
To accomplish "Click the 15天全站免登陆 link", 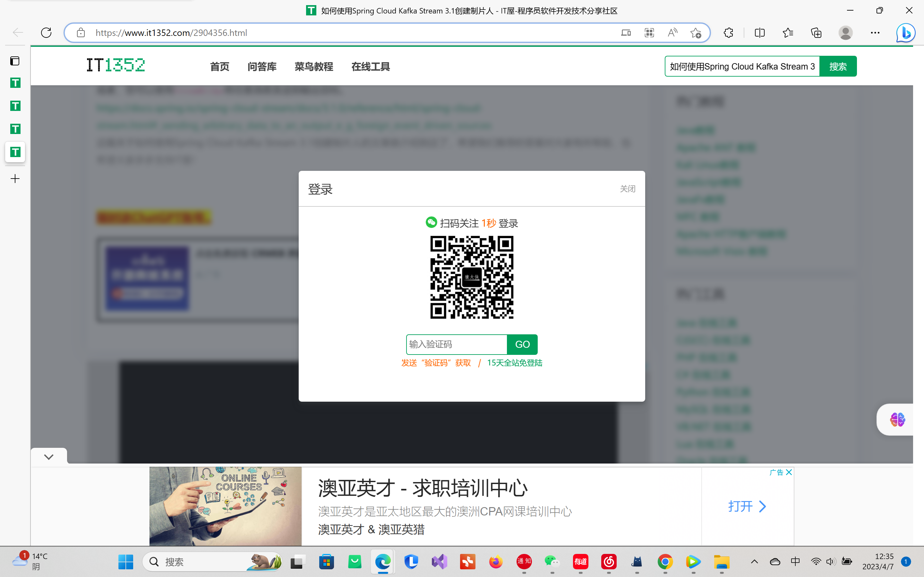I will coord(514,363).
